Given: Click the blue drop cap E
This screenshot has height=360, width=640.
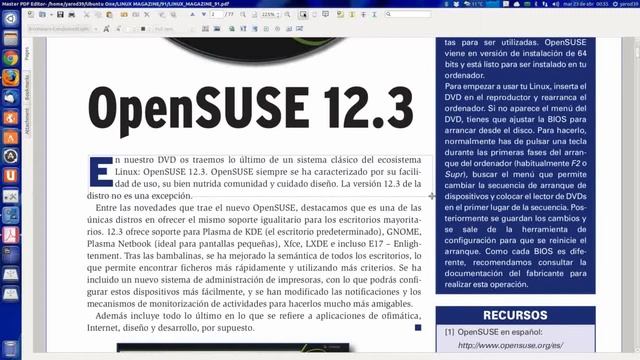Looking at the screenshot, I should 101,171.
